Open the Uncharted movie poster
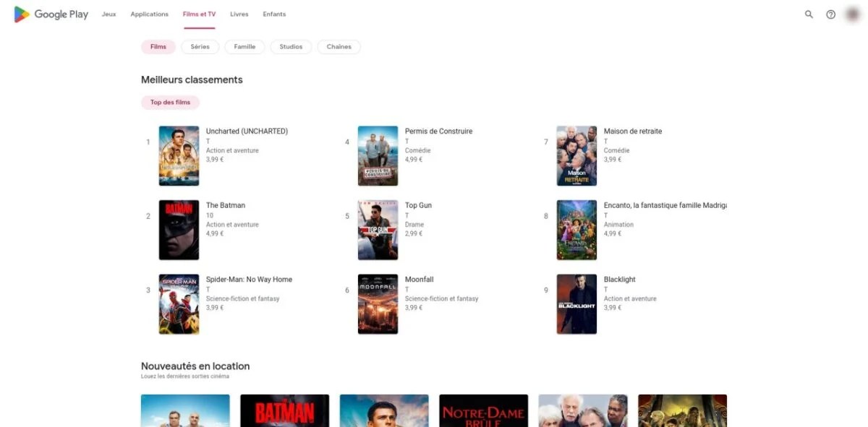 click(x=179, y=156)
